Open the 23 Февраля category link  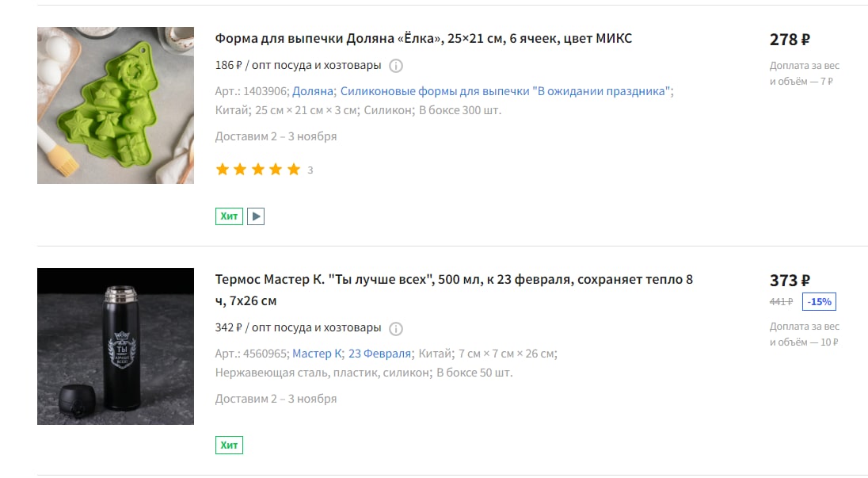(380, 354)
